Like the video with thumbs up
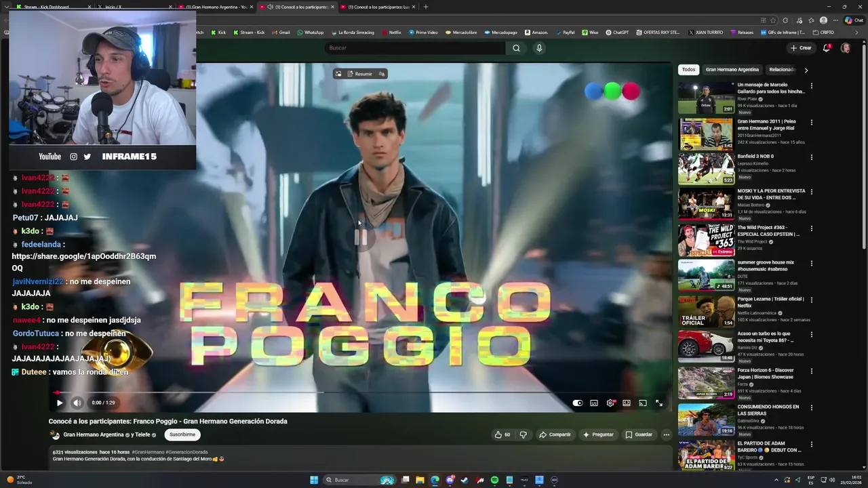Viewport: 868px width, 488px height. pyautogui.click(x=502, y=434)
